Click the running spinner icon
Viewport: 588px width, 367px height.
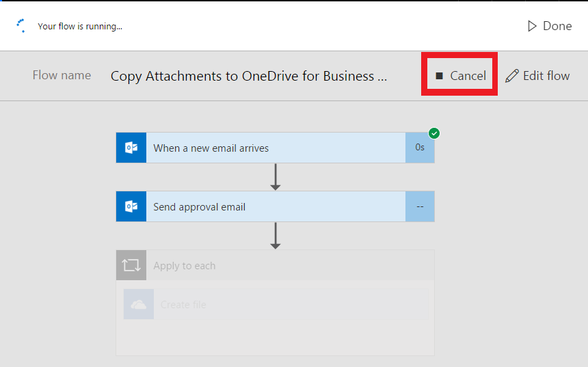pyautogui.click(x=21, y=26)
